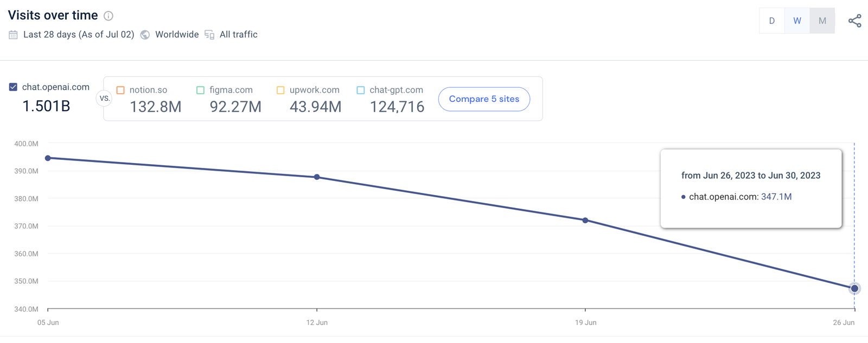Select the 26 Jun data point

click(x=854, y=288)
